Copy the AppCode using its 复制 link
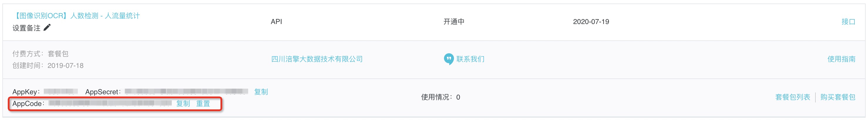The width and height of the screenshot is (868, 120). pyautogui.click(x=183, y=104)
